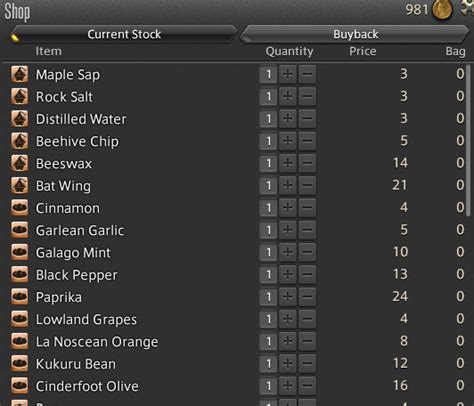Viewport: 474px width, 406px height.
Task: Select the La Noscean Orange row
Action: [x=237, y=341]
